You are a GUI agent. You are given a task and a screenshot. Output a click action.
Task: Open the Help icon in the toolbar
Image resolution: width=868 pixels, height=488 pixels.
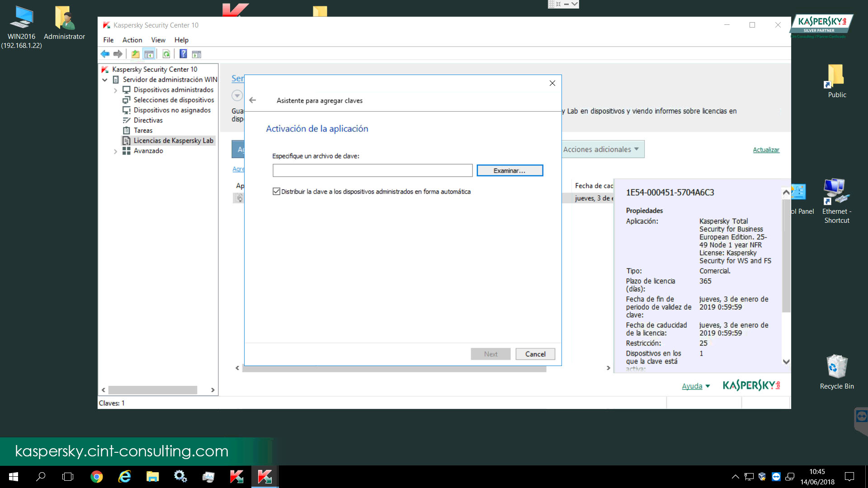coord(183,54)
